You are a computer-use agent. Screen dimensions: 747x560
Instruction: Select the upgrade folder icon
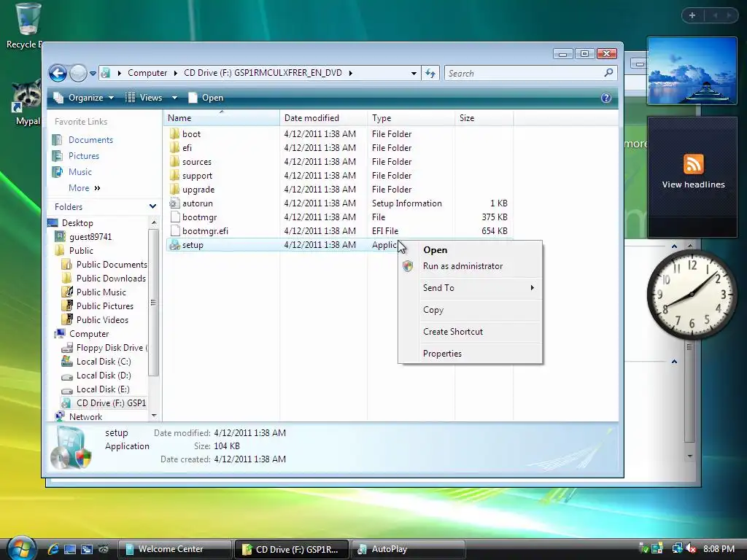pos(175,189)
